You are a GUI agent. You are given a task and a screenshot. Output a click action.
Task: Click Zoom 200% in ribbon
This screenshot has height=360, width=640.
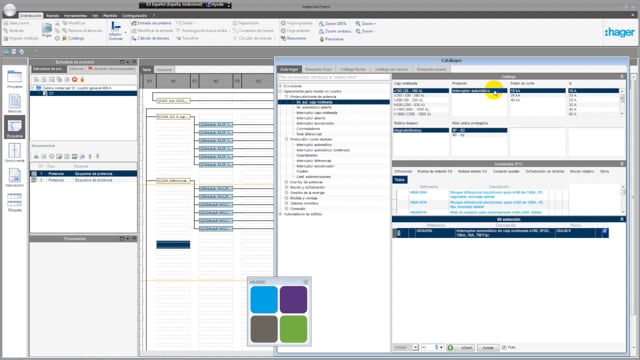pyautogui.click(x=333, y=24)
